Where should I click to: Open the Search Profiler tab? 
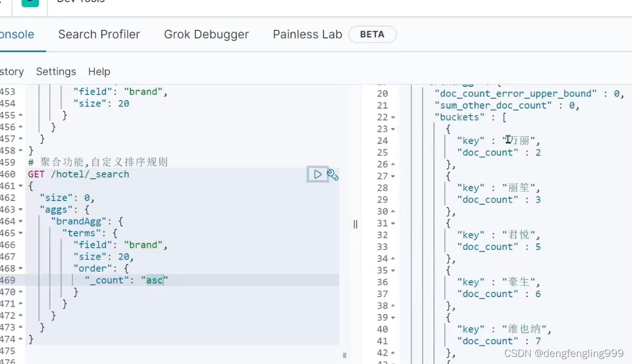99,34
